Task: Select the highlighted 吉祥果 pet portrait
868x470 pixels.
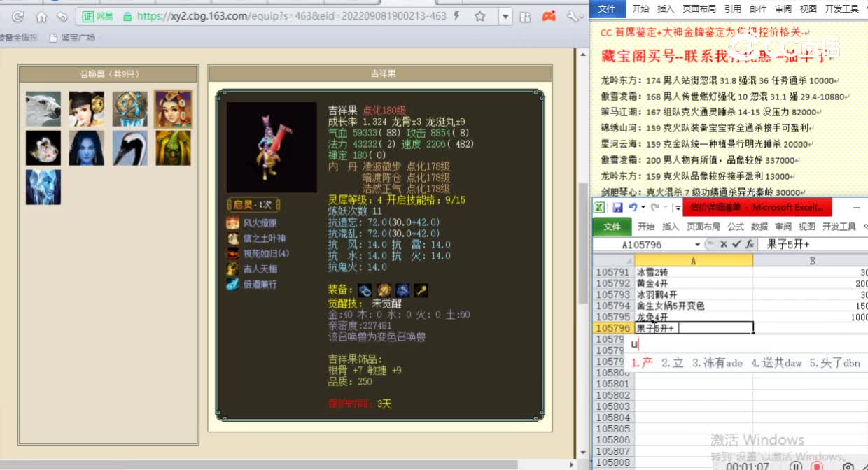Action: (173, 108)
